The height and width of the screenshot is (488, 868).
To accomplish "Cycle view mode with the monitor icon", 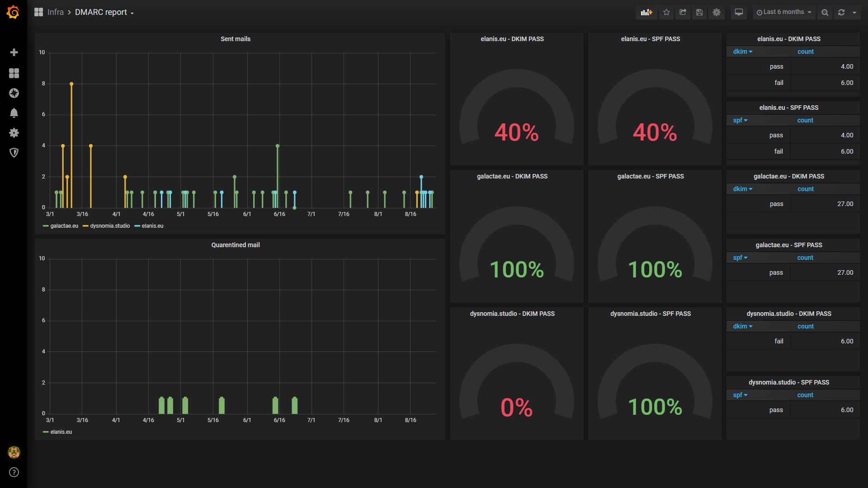I will 739,12.
